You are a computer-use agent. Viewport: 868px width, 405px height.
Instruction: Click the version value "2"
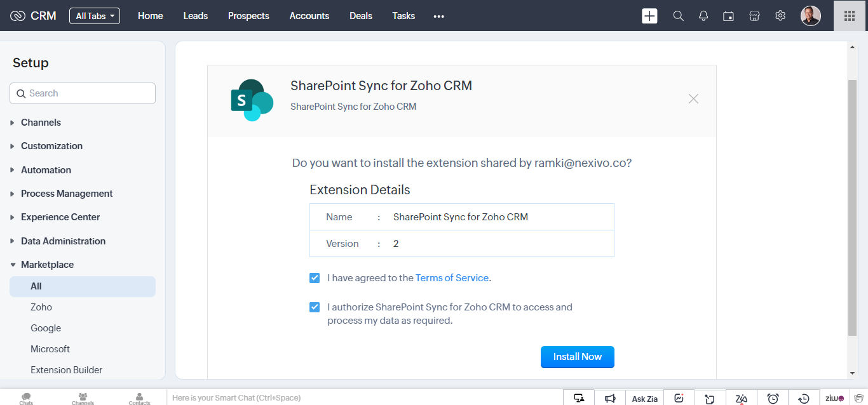(396, 244)
